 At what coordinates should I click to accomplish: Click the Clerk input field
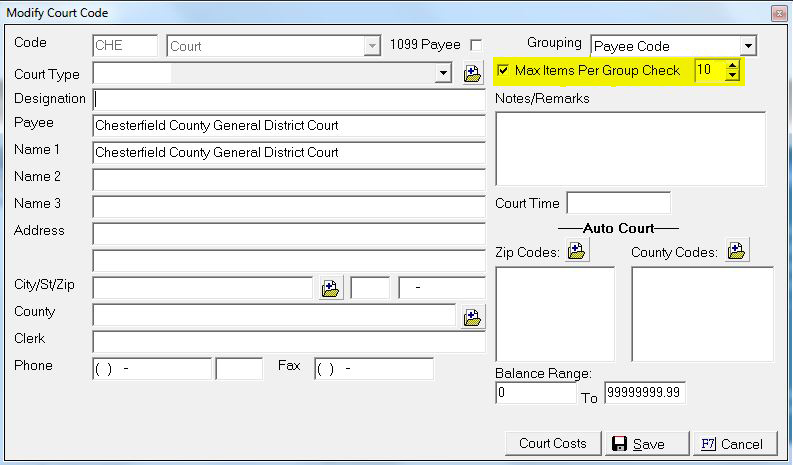[288, 342]
